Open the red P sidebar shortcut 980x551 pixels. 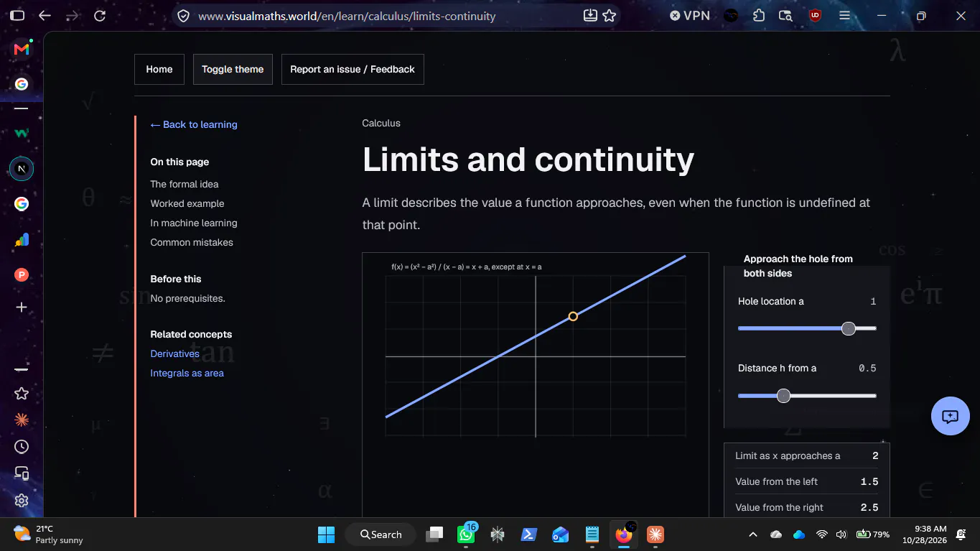tap(22, 274)
